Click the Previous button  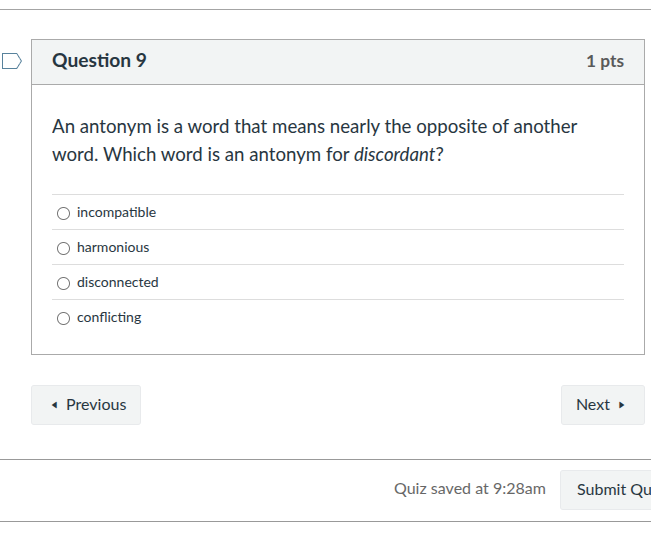(x=86, y=405)
